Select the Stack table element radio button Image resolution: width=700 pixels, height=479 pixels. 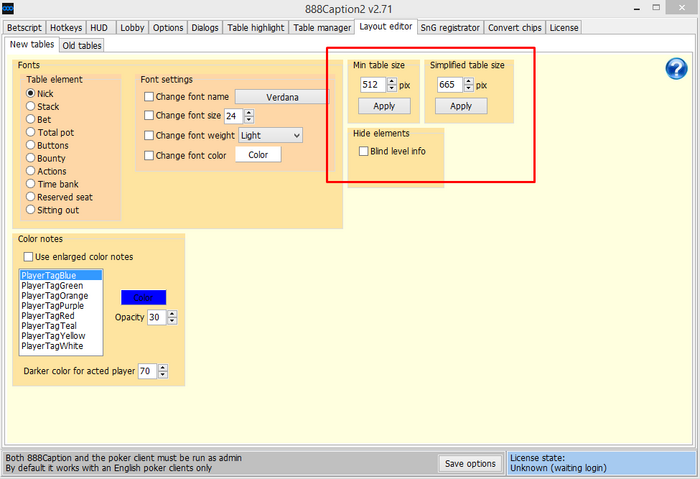pos(30,106)
